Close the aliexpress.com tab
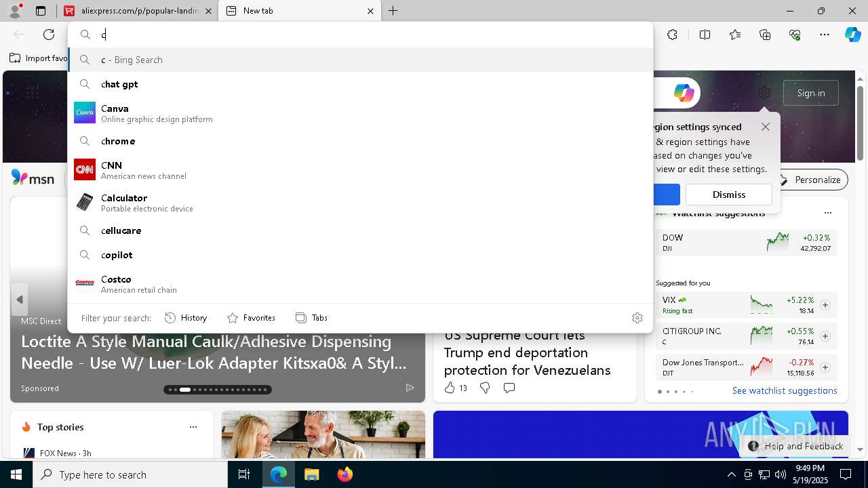This screenshot has width=868, height=488. tap(208, 11)
